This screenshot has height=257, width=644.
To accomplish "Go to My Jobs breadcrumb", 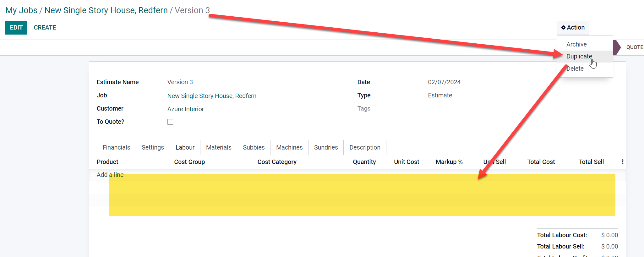I will (21, 10).
